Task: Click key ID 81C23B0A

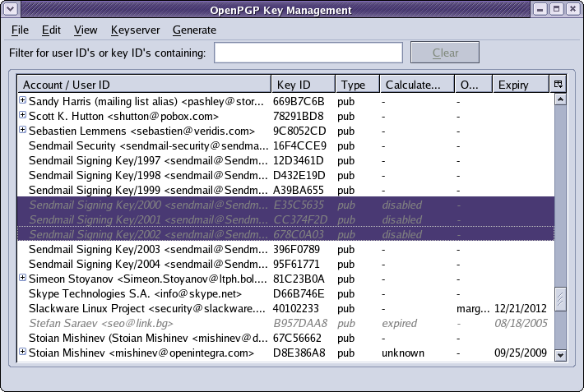Action: coord(299,279)
